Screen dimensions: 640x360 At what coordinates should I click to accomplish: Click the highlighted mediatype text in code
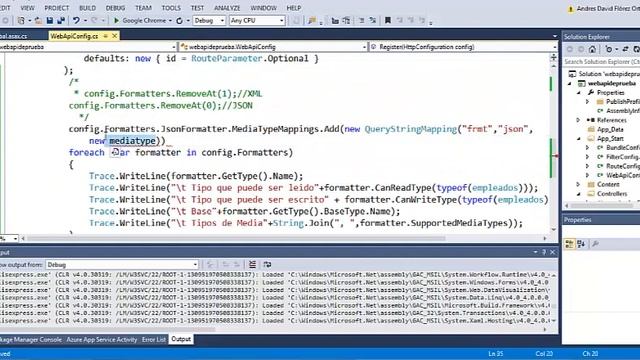coord(132,141)
